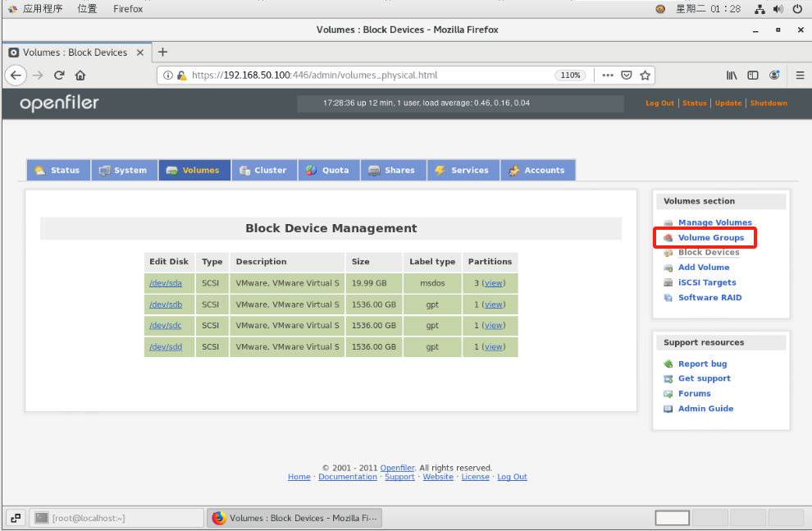Open the Cluster tab
The image size is (812, 531).
(x=264, y=170)
